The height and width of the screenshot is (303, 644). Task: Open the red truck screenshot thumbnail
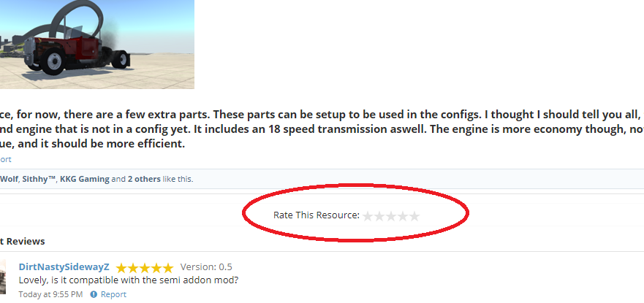(x=97, y=45)
